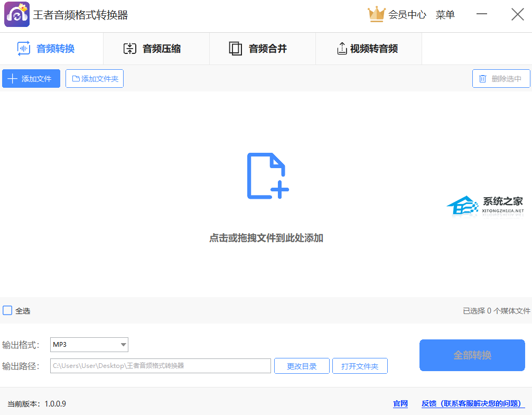
Task: Minimize the converter window
Action: pos(482,14)
